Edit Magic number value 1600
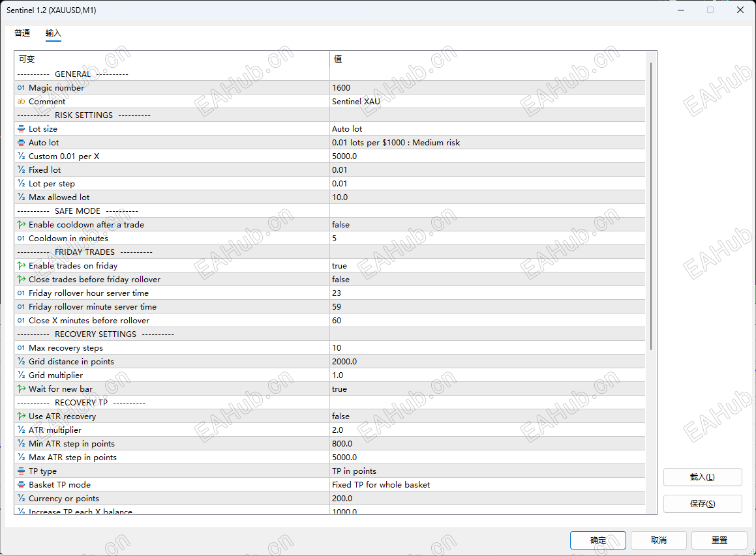 pyautogui.click(x=487, y=88)
